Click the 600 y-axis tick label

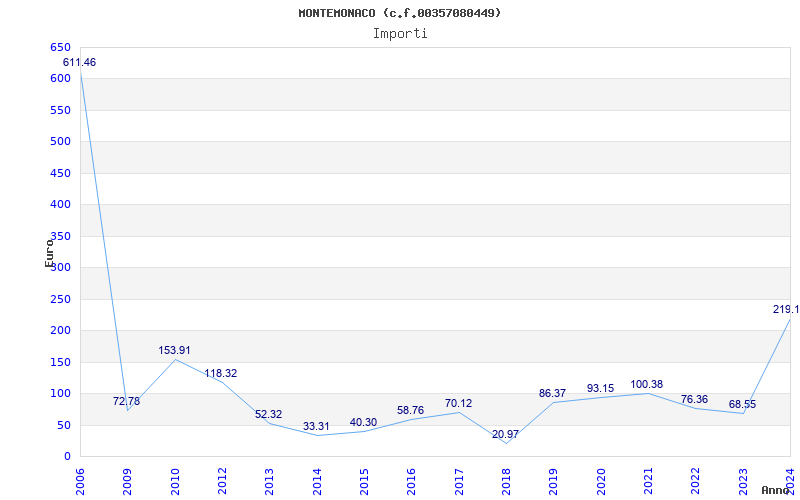coord(60,79)
